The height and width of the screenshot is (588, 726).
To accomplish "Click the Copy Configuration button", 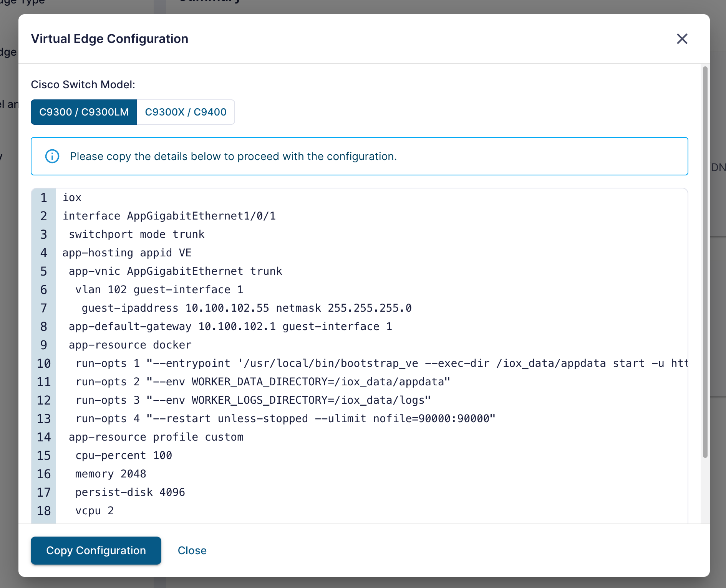I will pyautogui.click(x=96, y=550).
